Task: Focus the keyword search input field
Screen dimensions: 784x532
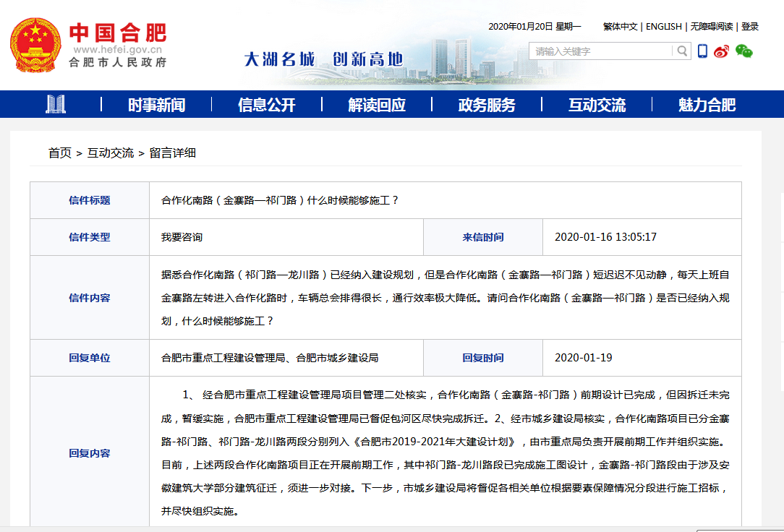Action: pyautogui.click(x=600, y=51)
